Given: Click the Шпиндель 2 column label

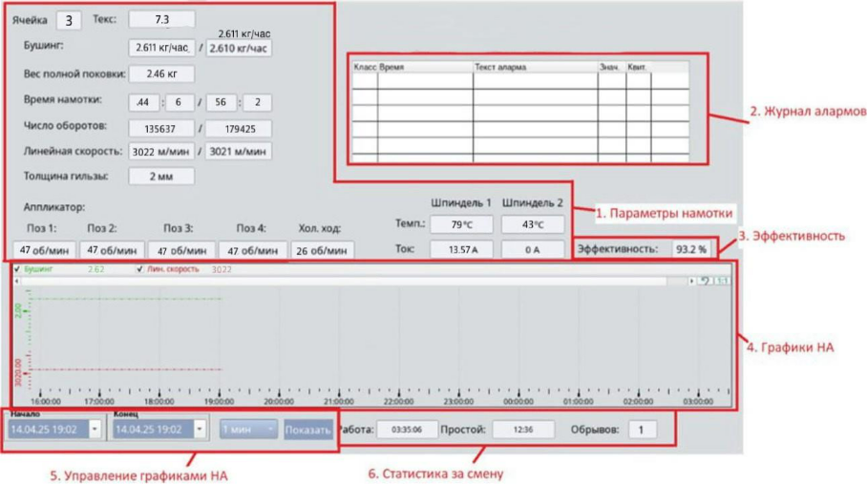Looking at the screenshot, I should 533,203.
